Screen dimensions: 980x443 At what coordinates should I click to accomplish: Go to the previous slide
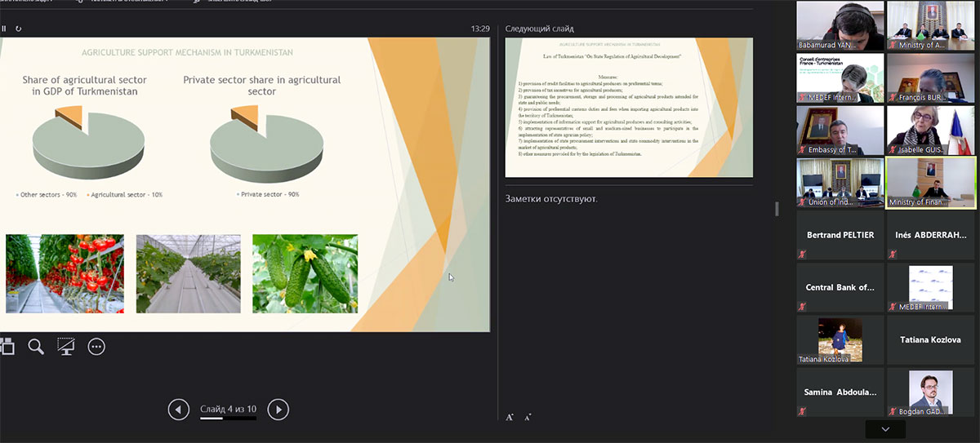click(x=178, y=410)
